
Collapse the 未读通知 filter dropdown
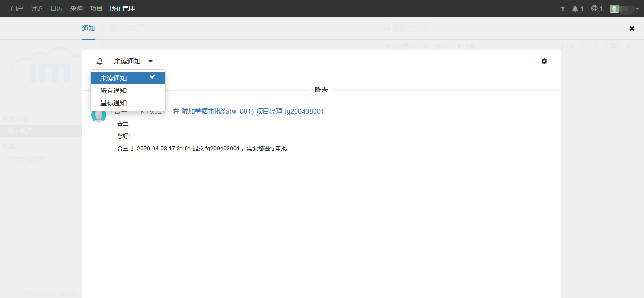(x=133, y=61)
